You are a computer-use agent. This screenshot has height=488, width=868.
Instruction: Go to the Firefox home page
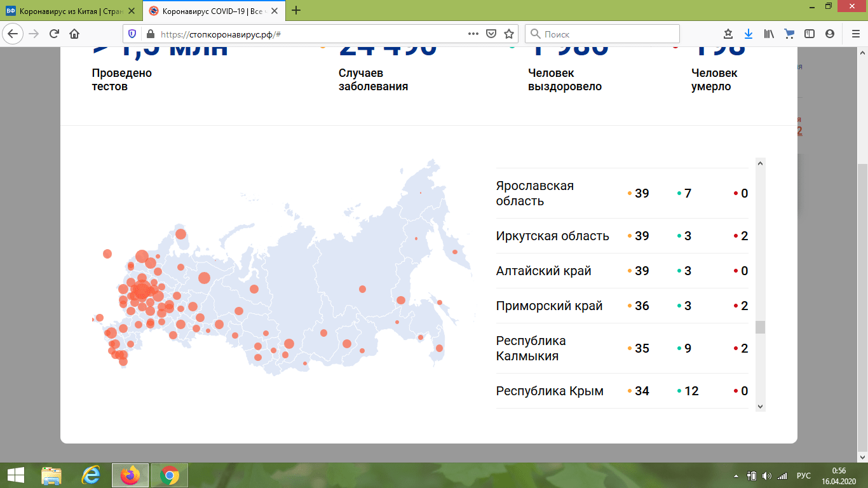pyautogui.click(x=74, y=34)
